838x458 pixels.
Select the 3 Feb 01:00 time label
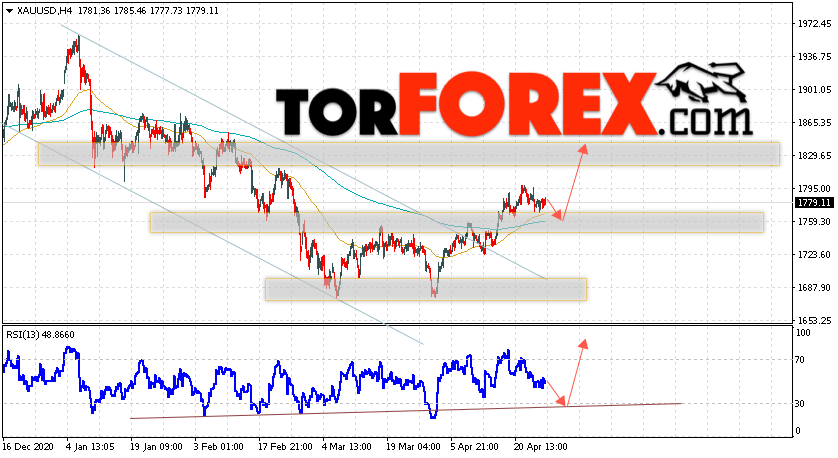(219, 446)
